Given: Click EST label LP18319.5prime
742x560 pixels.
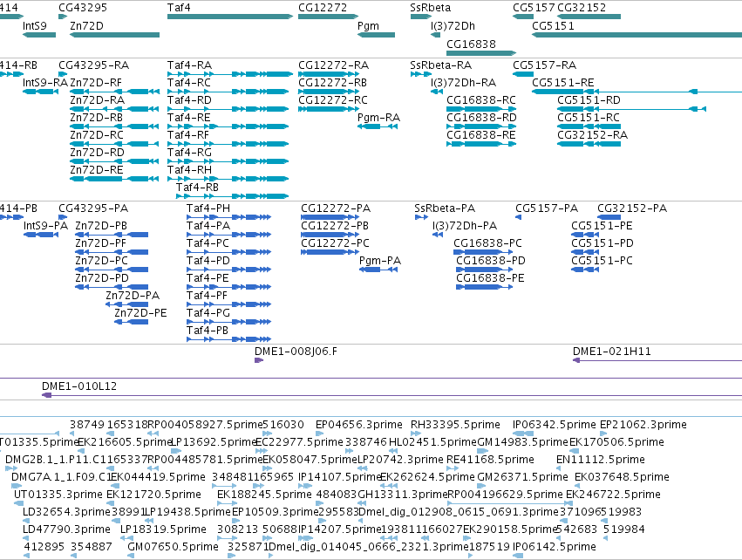Looking at the screenshot, I should tap(163, 529).
